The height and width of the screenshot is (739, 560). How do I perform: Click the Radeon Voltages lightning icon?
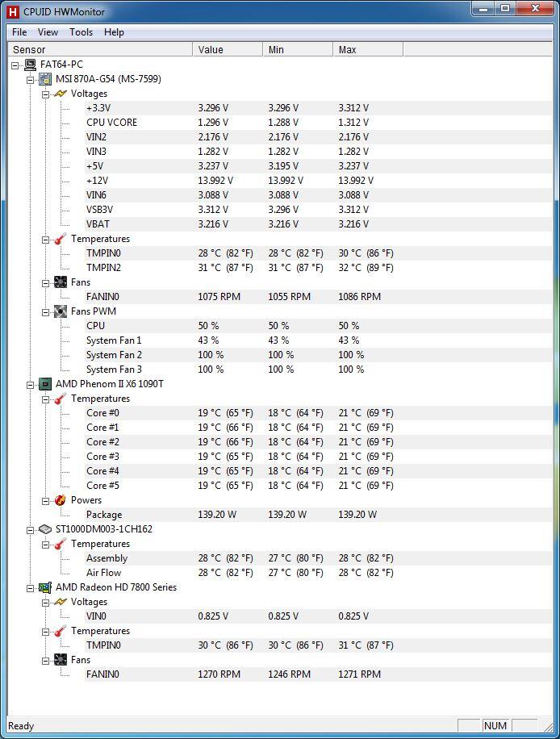61,602
